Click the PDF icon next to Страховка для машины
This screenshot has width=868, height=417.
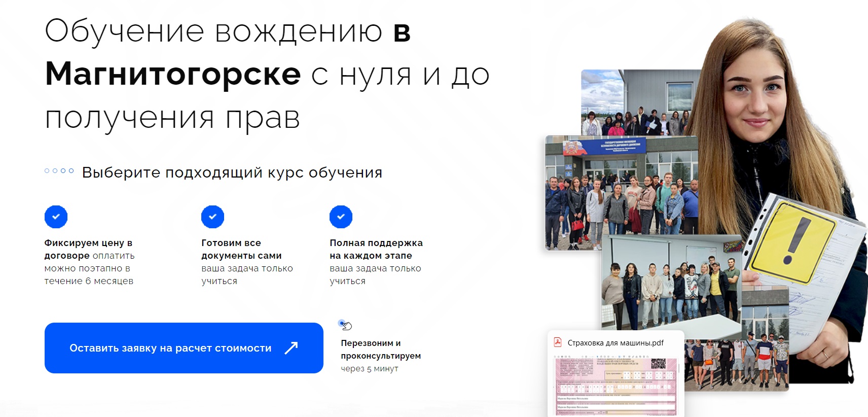click(x=558, y=342)
